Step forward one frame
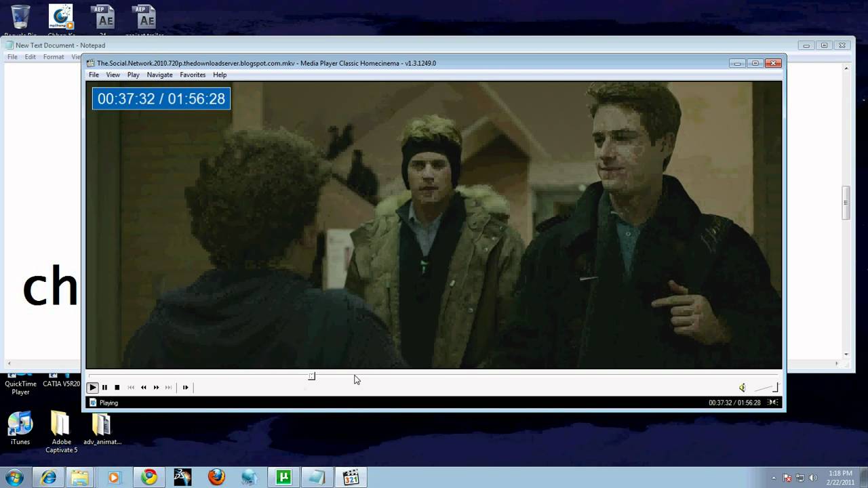 (185, 388)
